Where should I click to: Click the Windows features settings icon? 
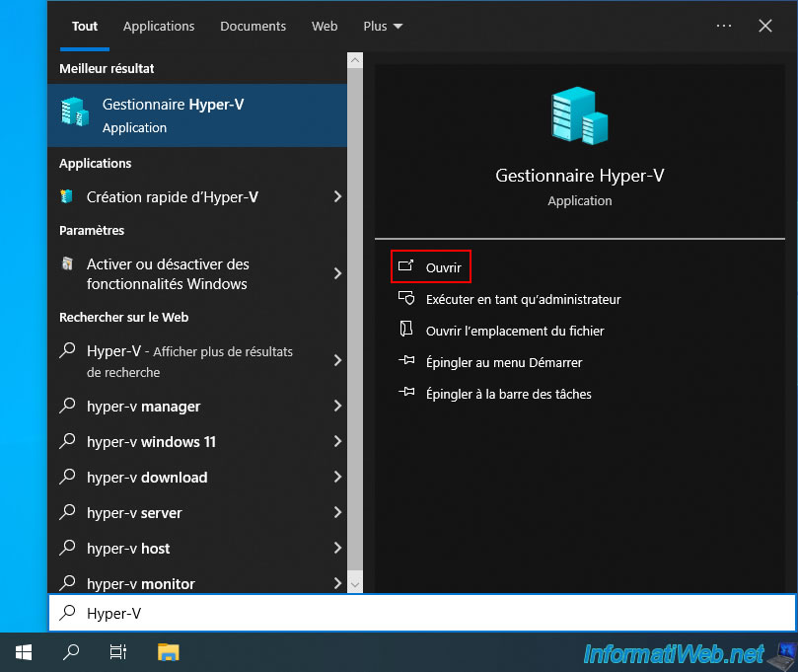pyautogui.click(x=67, y=263)
